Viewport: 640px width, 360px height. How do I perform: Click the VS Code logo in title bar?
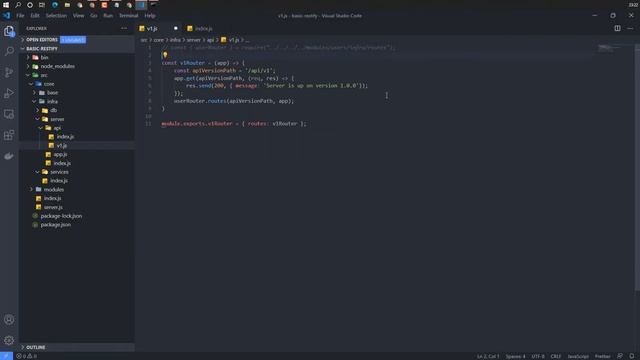pyautogui.click(x=7, y=16)
